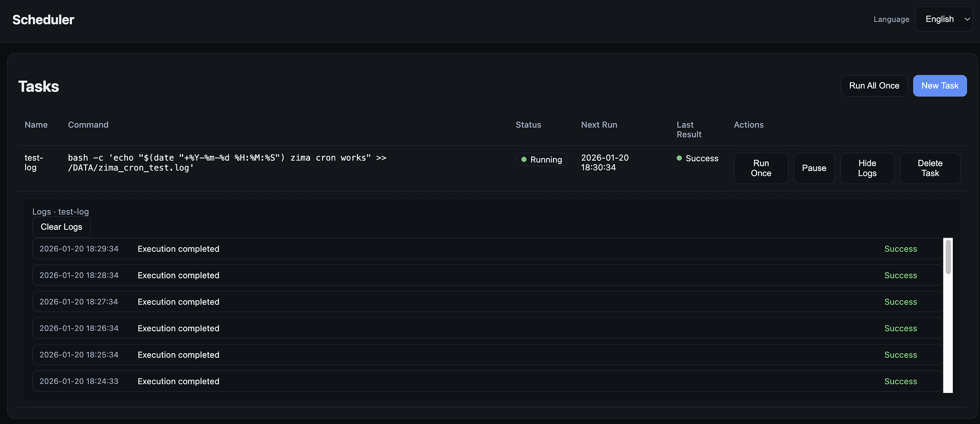Click the New Task button
This screenshot has height=424, width=980.
click(940, 86)
